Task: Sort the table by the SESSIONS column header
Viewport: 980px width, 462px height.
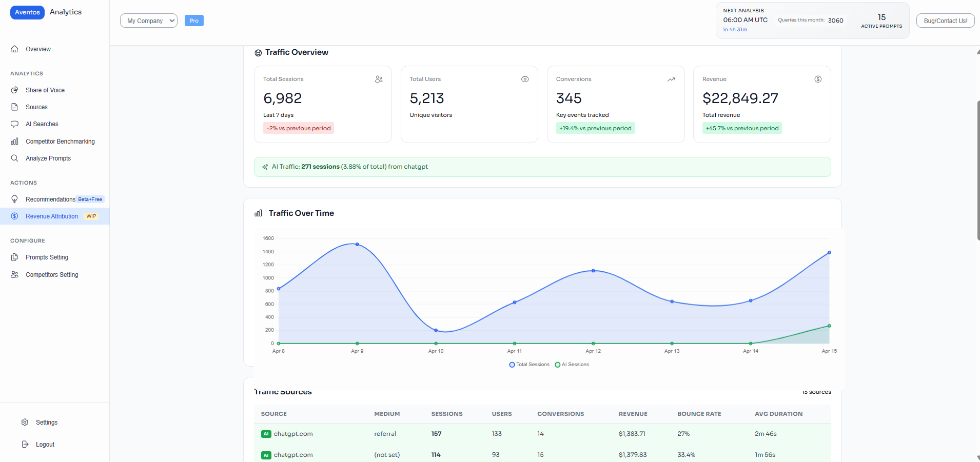Action: coord(447,414)
